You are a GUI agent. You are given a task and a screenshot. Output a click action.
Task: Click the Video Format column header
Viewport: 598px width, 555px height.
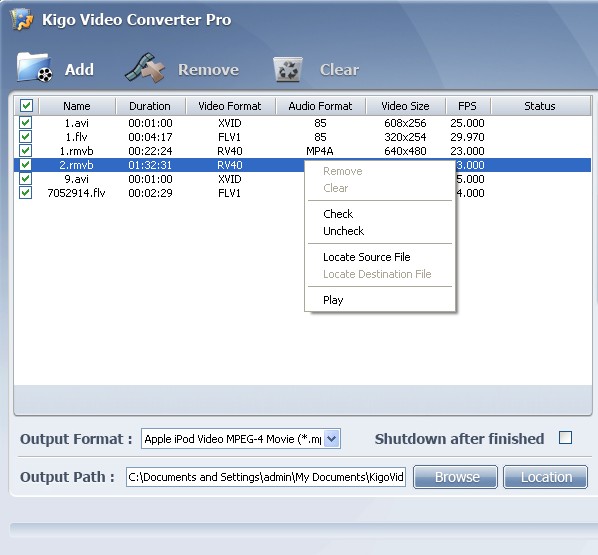click(230, 106)
